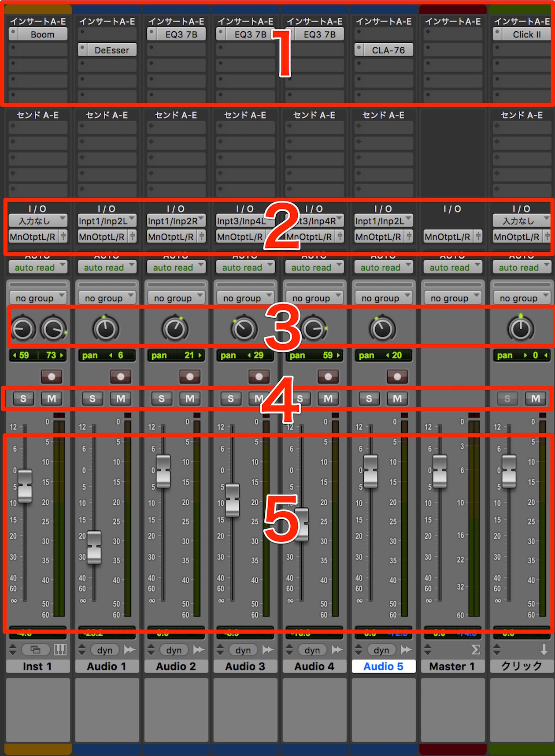
Task: Click the sigma icon on Master 1
Action: point(475,649)
